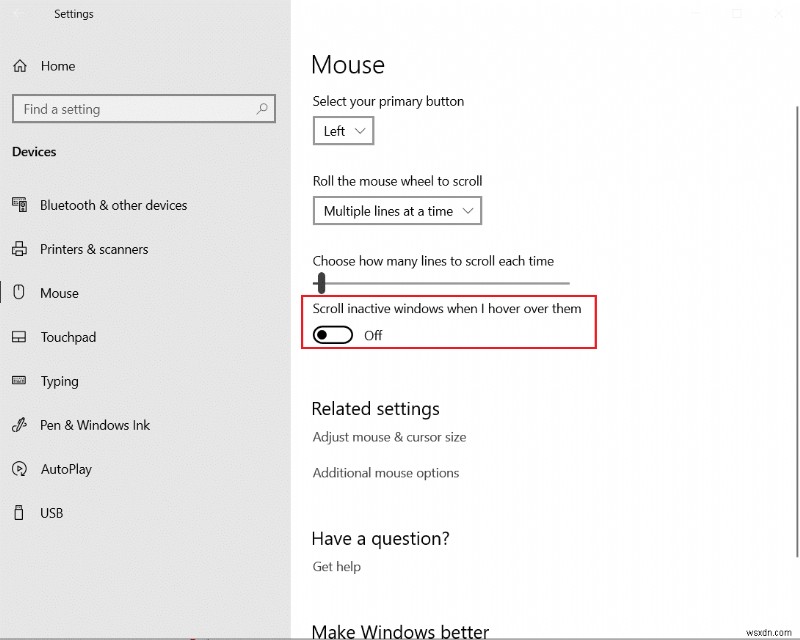This screenshot has height=640, width=800.
Task: Click the Home house icon
Action: (19, 66)
